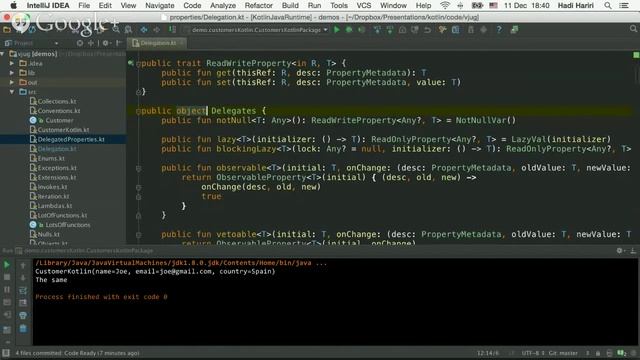640x360 pixels.
Task: Hide the Run tool window
Action: 633,251
